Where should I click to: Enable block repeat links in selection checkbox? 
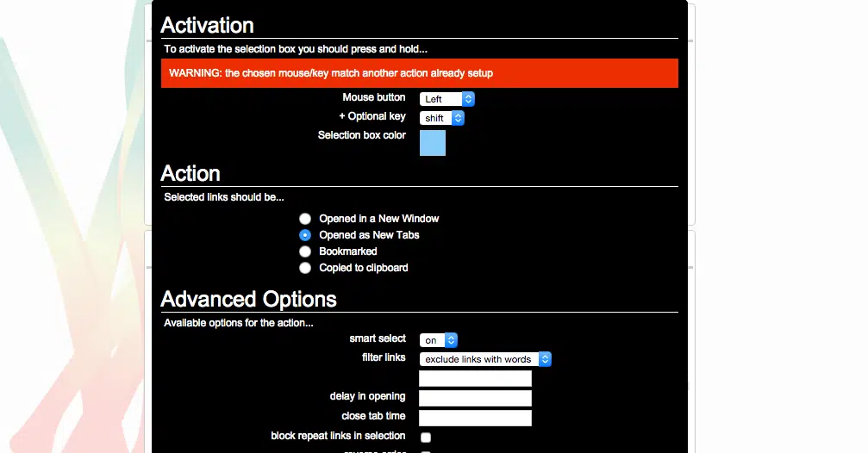[x=426, y=437]
